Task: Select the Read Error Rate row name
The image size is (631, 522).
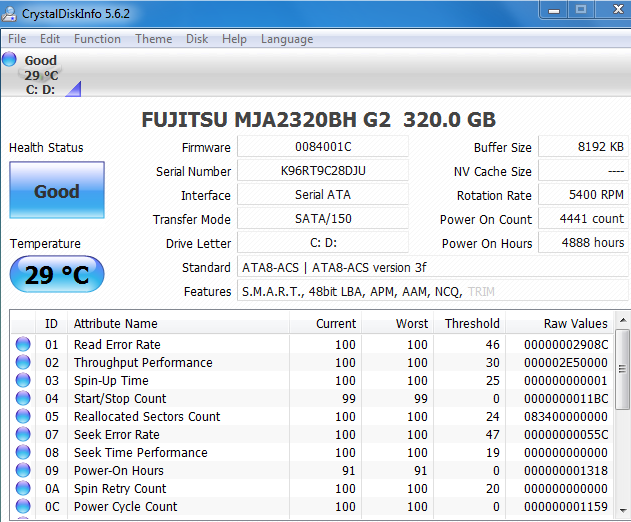Action: tap(117, 345)
